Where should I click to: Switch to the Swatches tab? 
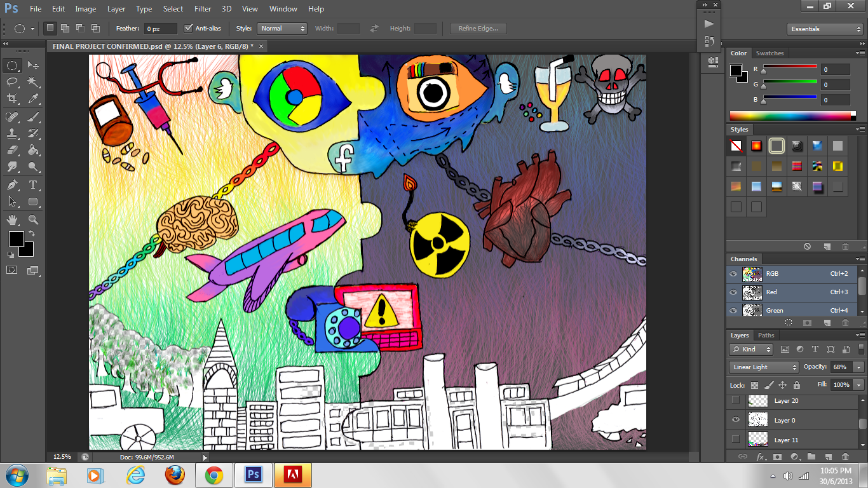(x=770, y=53)
